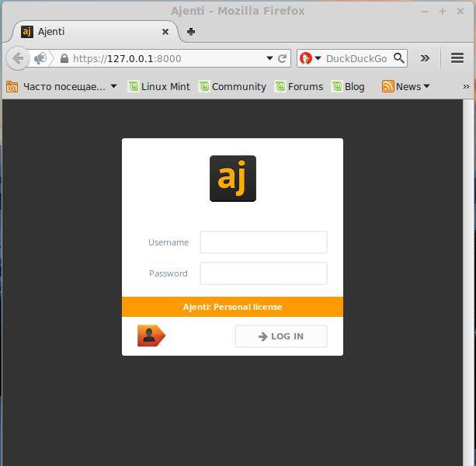The image size is (476, 466).
Task: Show more bookmarks with overflow chevron
Action: click(466, 86)
